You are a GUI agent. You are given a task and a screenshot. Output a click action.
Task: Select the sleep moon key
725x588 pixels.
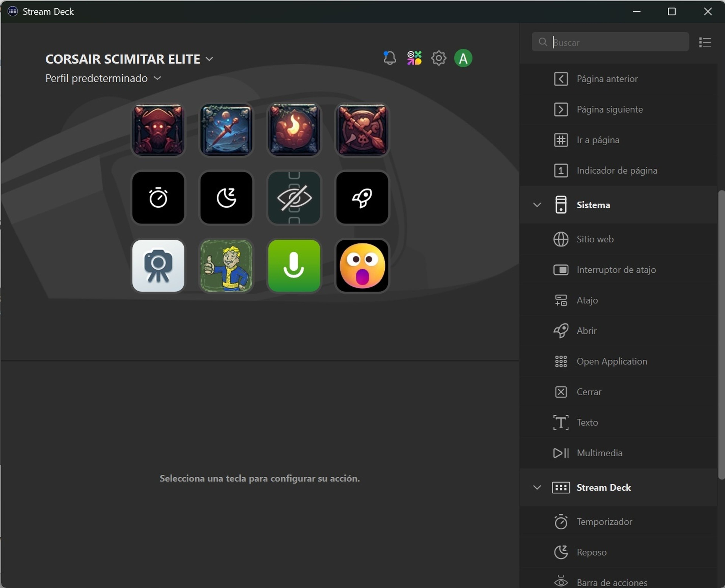pos(226,198)
